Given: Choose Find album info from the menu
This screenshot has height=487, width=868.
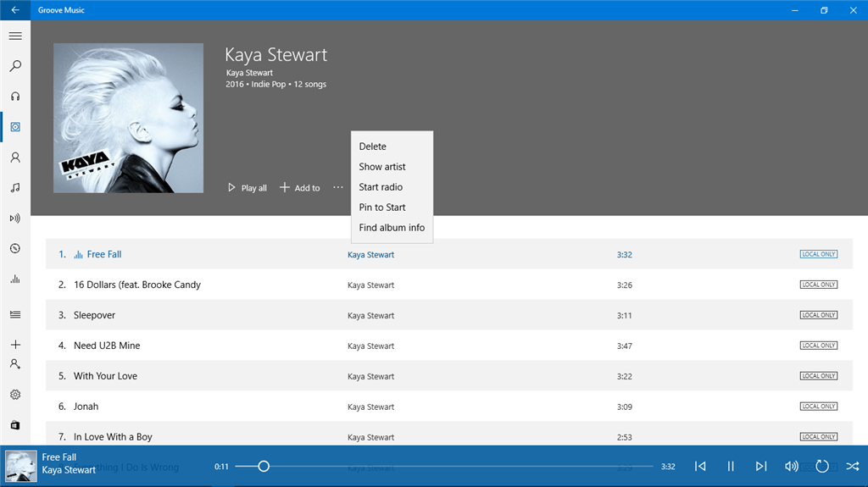Looking at the screenshot, I should [x=392, y=228].
